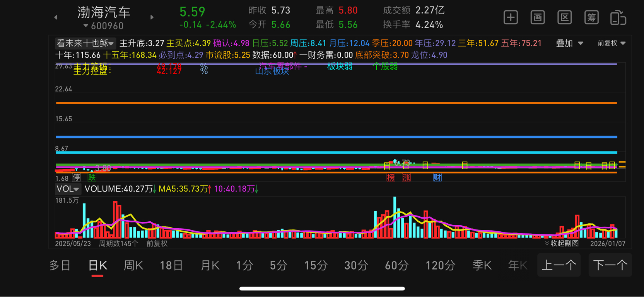Tap the screen rotate device icon
Image resolution: width=644 pixels, height=297 pixels.
click(618, 17)
